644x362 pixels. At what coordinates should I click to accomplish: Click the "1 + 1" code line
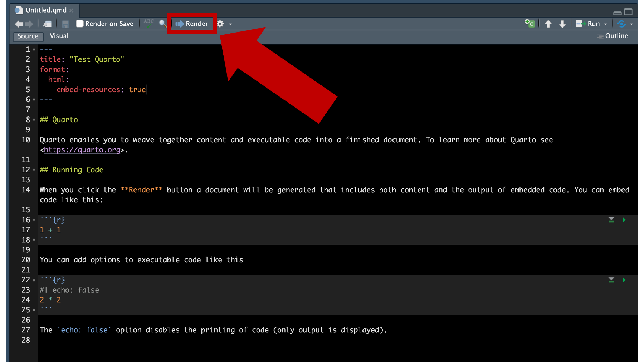(50, 230)
